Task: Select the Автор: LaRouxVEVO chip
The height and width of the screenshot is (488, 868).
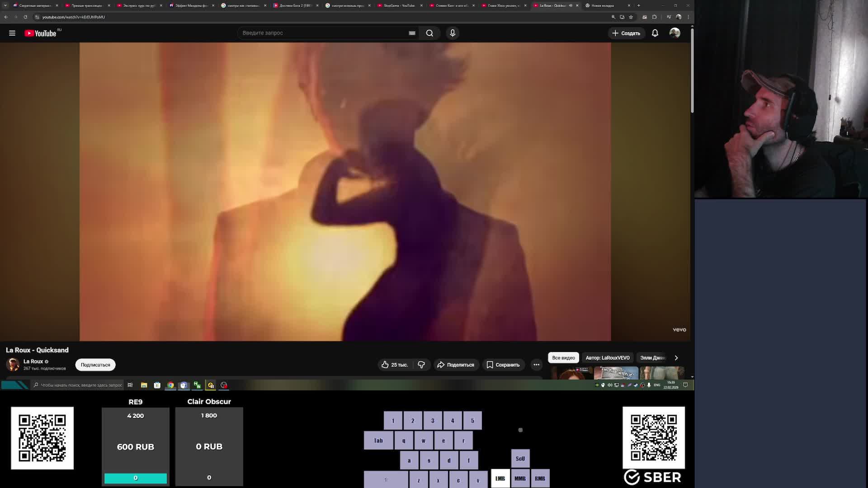Action: (607, 357)
